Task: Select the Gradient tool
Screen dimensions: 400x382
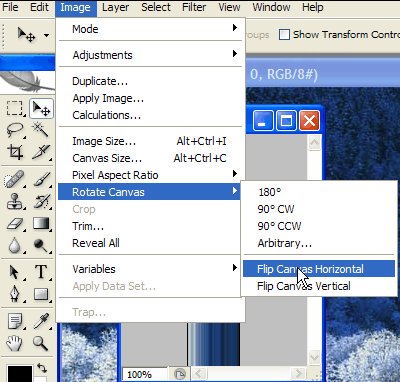Action: (x=41, y=223)
